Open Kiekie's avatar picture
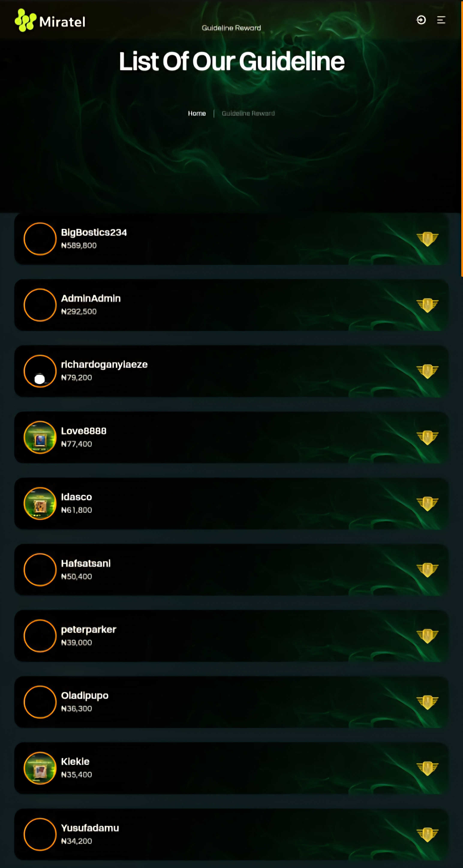Viewport: 463px width, 868px height. 40,768
